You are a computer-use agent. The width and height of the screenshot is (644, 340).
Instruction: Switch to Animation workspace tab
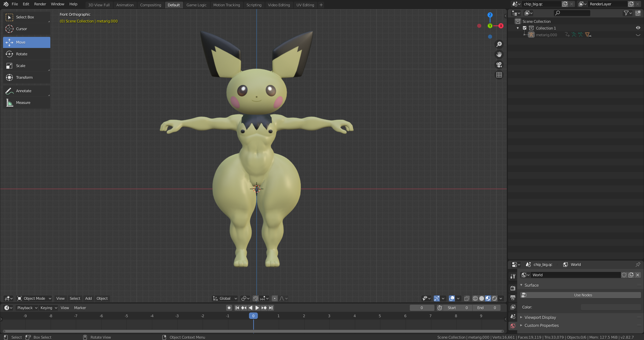coord(125,5)
